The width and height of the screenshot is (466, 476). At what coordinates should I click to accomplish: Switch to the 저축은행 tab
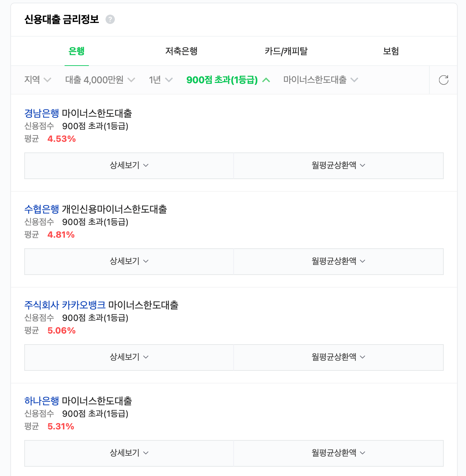pyautogui.click(x=181, y=51)
